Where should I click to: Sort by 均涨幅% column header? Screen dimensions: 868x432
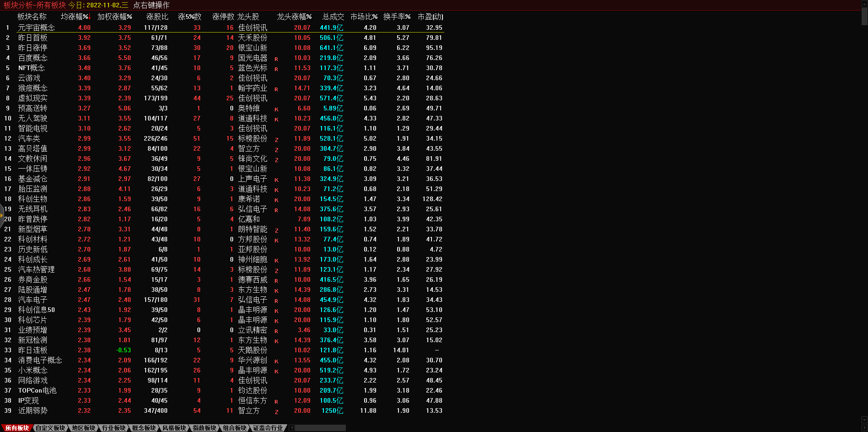(75, 16)
